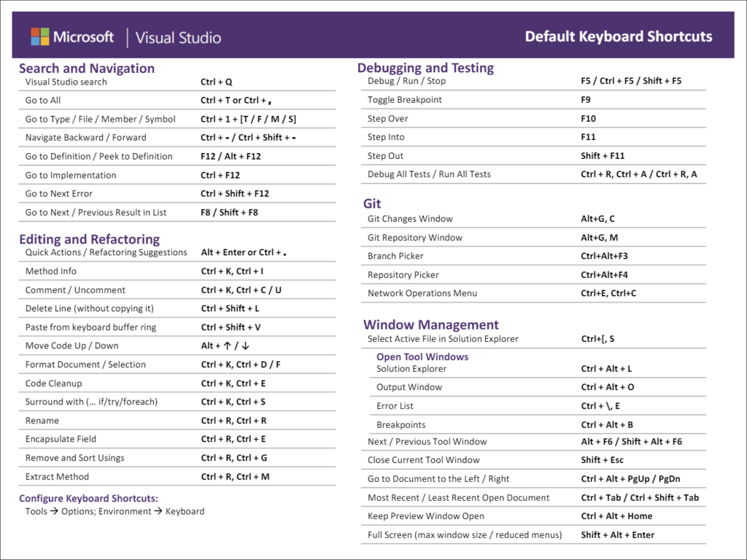Select the Toggle Breakpoint row
747x560 pixels.
(x=404, y=100)
